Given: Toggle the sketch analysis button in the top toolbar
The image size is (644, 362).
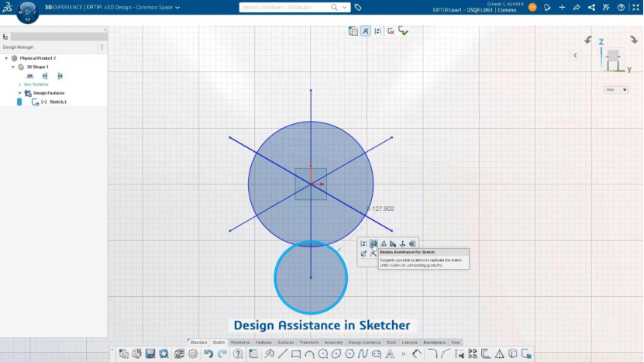Looking at the screenshot, I should pos(366,31).
